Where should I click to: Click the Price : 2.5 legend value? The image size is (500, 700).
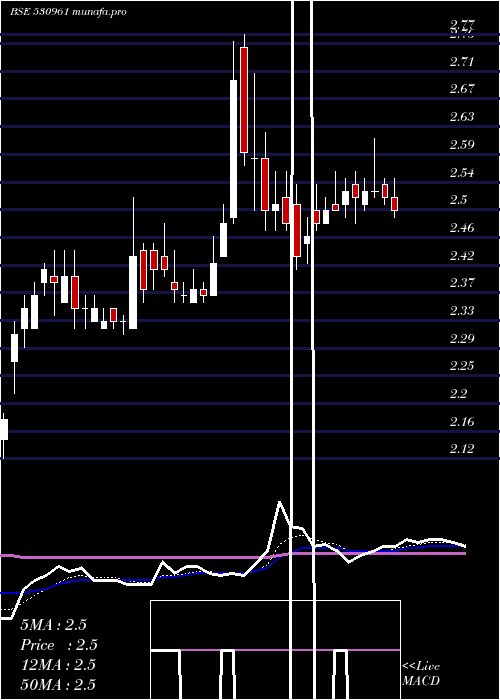[58, 645]
